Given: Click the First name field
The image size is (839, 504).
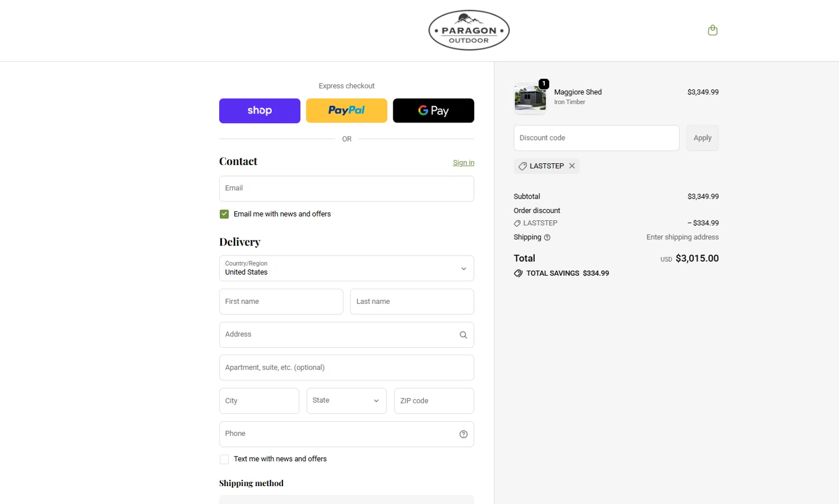Looking at the screenshot, I should point(281,302).
